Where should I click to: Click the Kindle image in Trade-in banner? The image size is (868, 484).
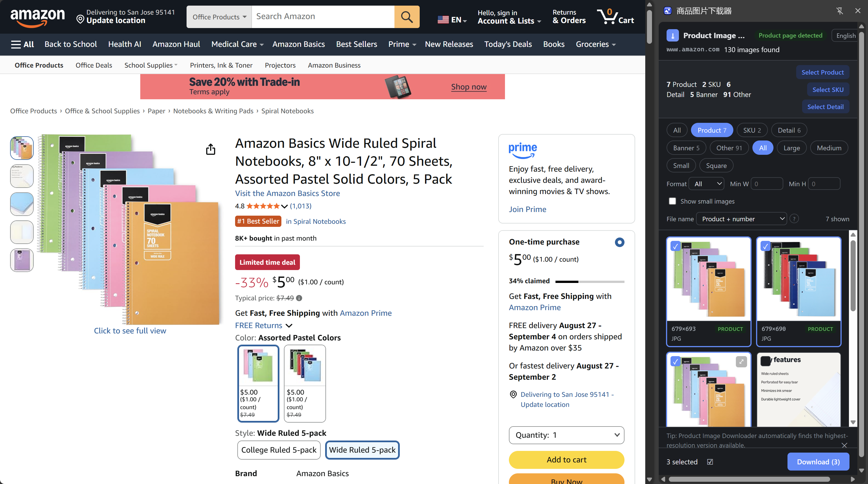coord(398,87)
